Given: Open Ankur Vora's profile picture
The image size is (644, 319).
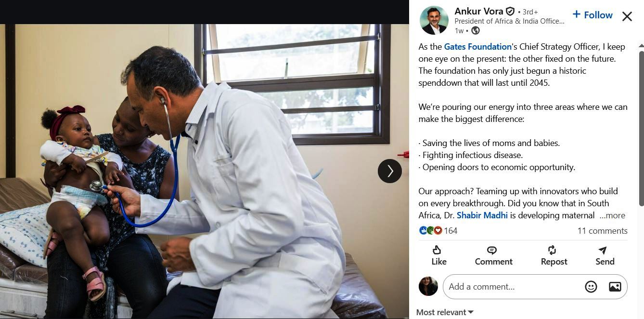Looking at the screenshot, I should pyautogui.click(x=434, y=20).
